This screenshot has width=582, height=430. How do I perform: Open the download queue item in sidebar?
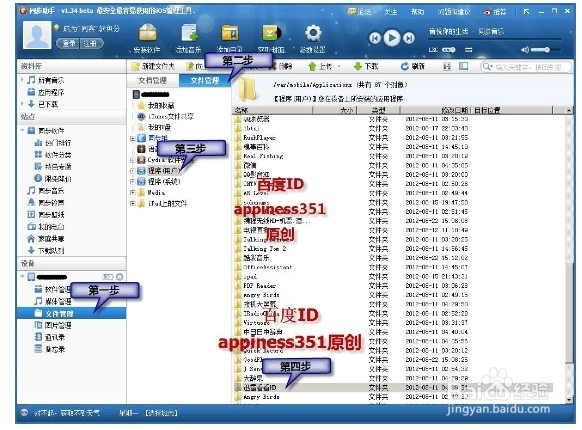(x=45, y=250)
